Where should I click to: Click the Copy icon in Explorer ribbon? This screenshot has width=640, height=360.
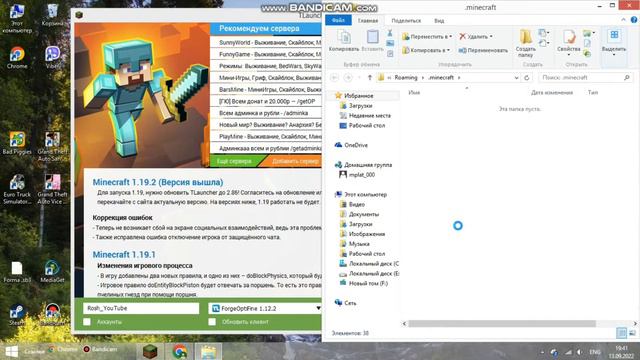click(x=344, y=38)
